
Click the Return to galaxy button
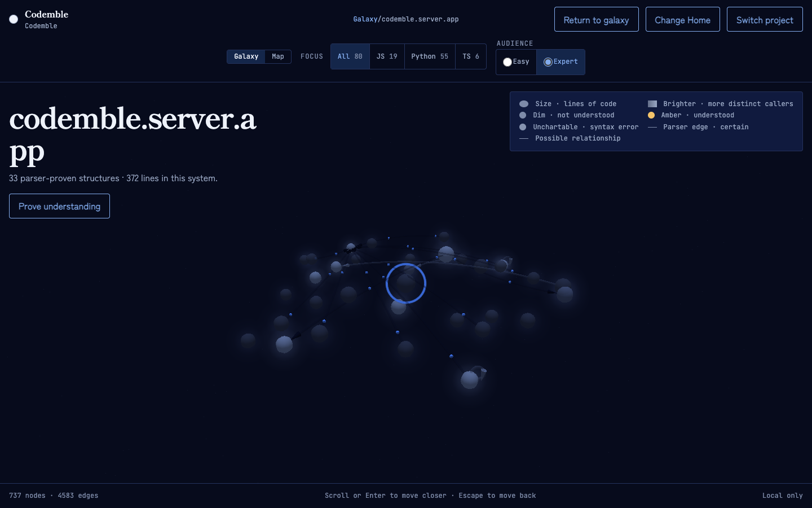click(x=596, y=19)
